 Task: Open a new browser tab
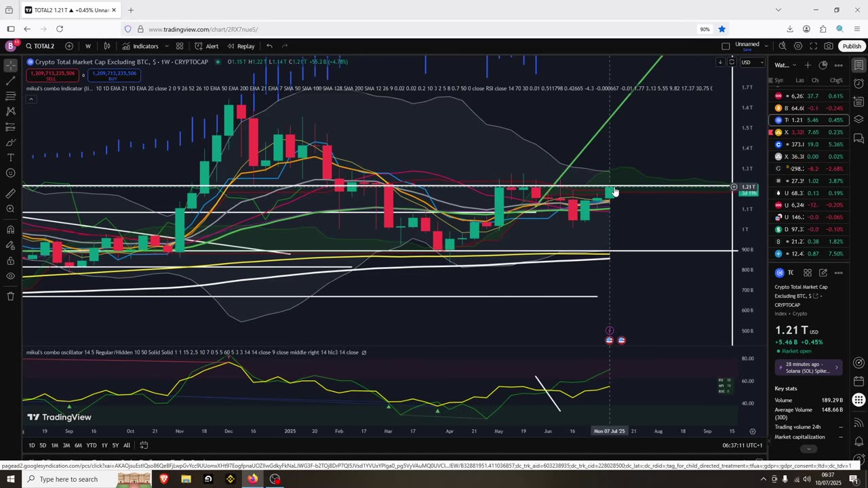coord(131,10)
